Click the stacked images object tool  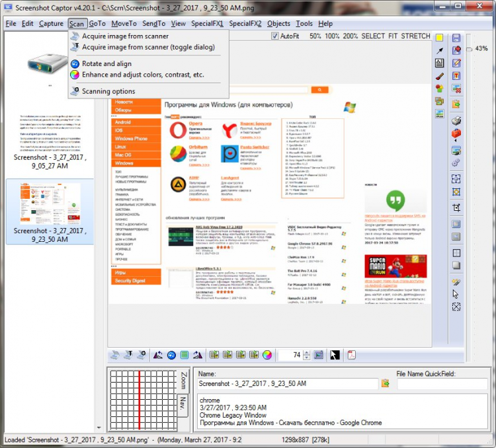click(440, 101)
